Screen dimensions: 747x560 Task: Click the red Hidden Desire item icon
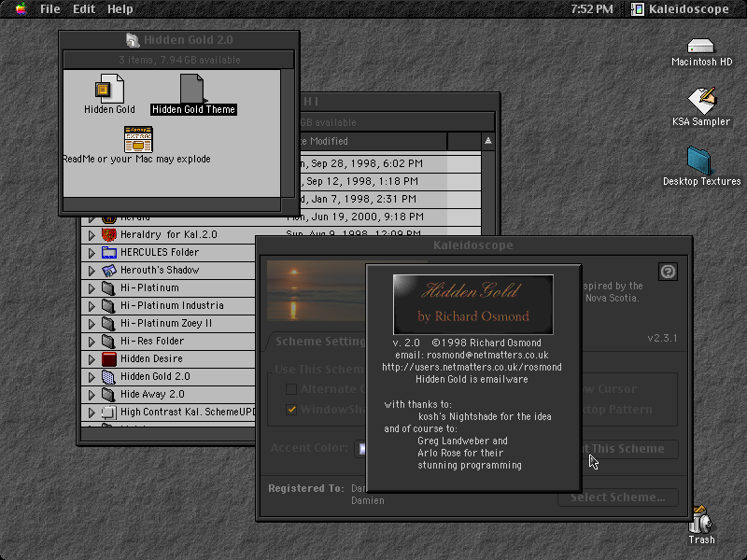click(109, 359)
